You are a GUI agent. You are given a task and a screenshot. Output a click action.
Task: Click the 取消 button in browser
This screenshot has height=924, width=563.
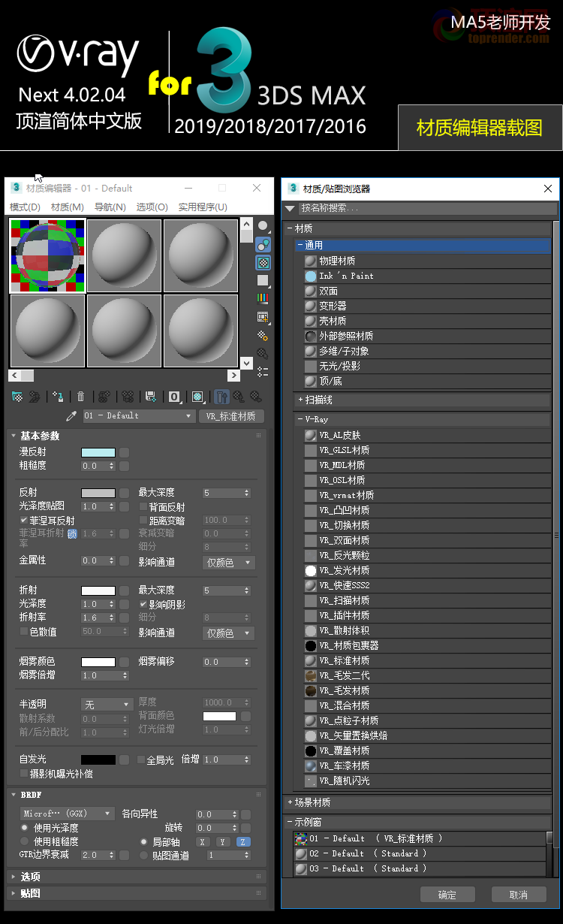tap(519, 894)
